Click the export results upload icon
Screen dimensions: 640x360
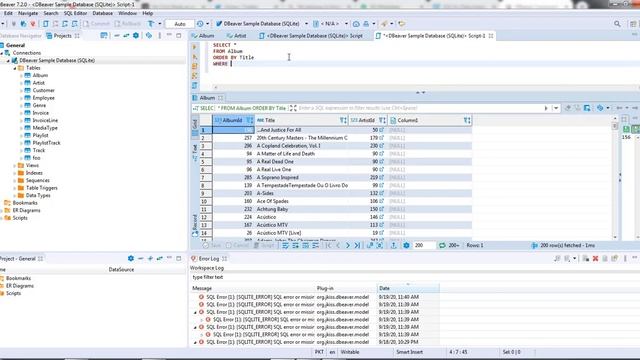pyautogui.click(x=393, y=245)
